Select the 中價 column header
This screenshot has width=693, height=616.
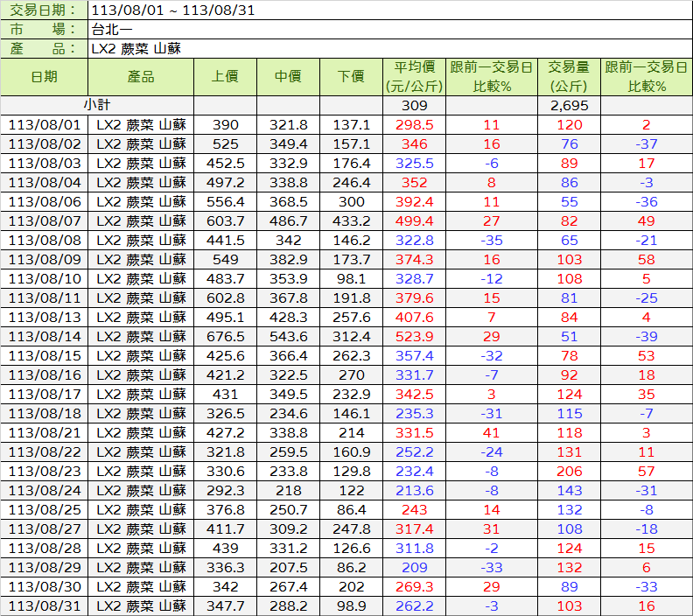tap(288, 77)
